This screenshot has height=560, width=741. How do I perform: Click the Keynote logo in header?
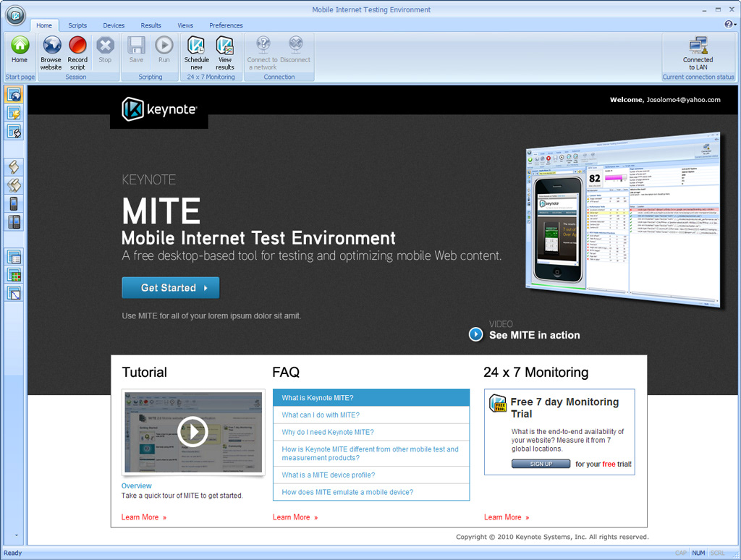point(159,109)
